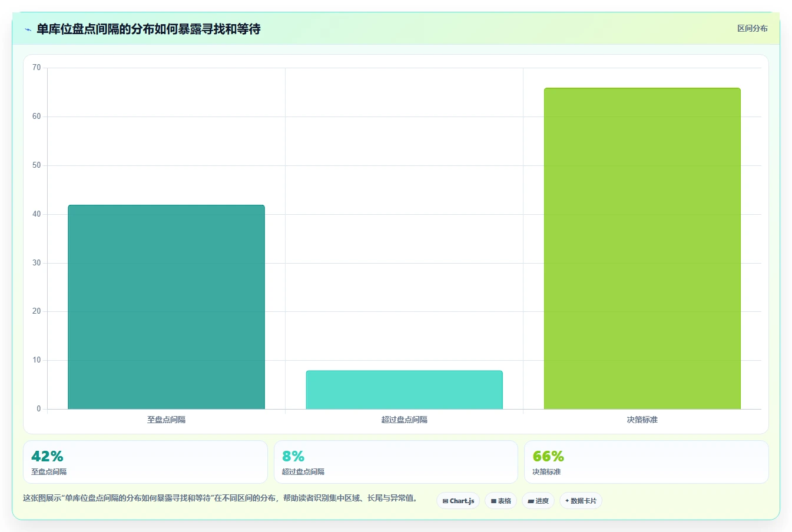Click the 超过盘点间隔 caption under 8%
Screen dimensions: 792x532
click(303, 472)
